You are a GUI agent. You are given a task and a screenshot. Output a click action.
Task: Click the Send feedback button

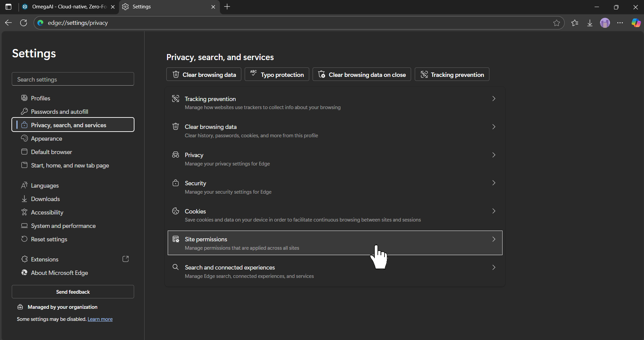click(x=73, y=292)
